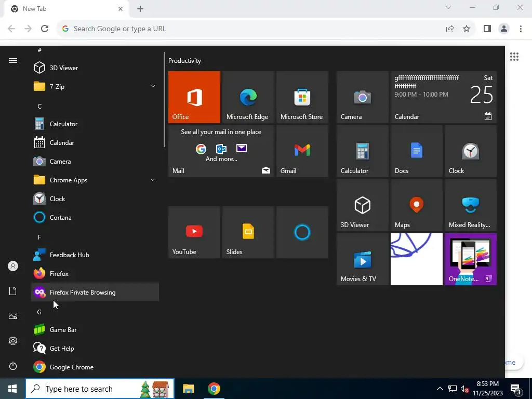Launch Google Chrome from the app list

[x=95, y=367]
